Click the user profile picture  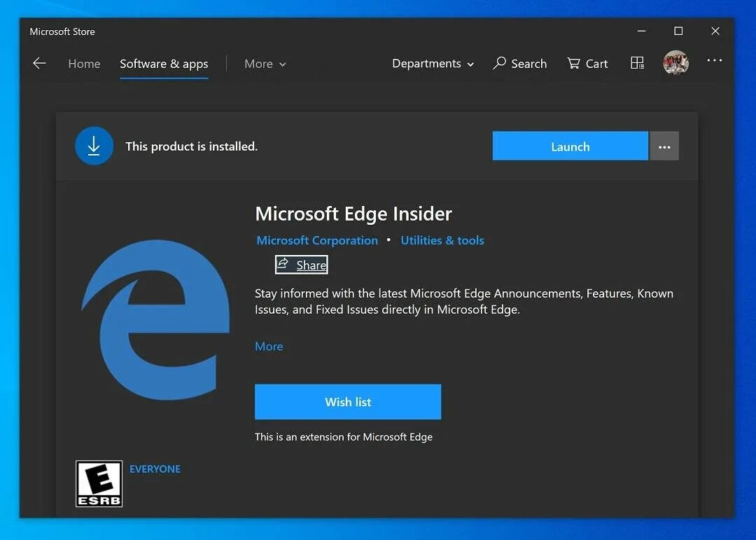click(675, 63)
